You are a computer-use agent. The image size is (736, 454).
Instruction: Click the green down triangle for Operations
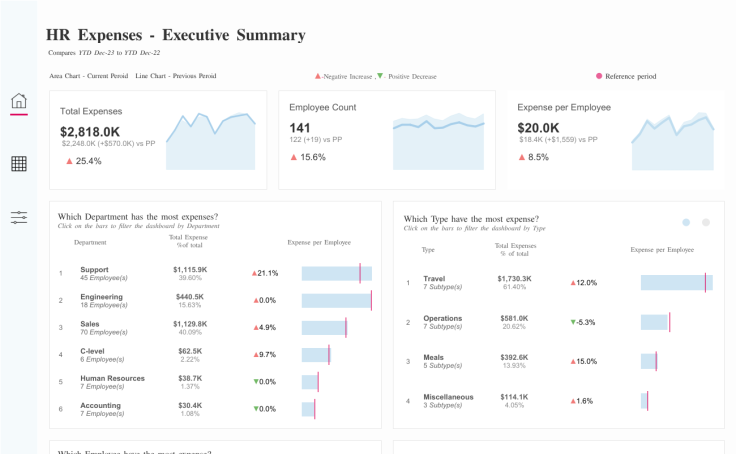[x=573, y=322]
